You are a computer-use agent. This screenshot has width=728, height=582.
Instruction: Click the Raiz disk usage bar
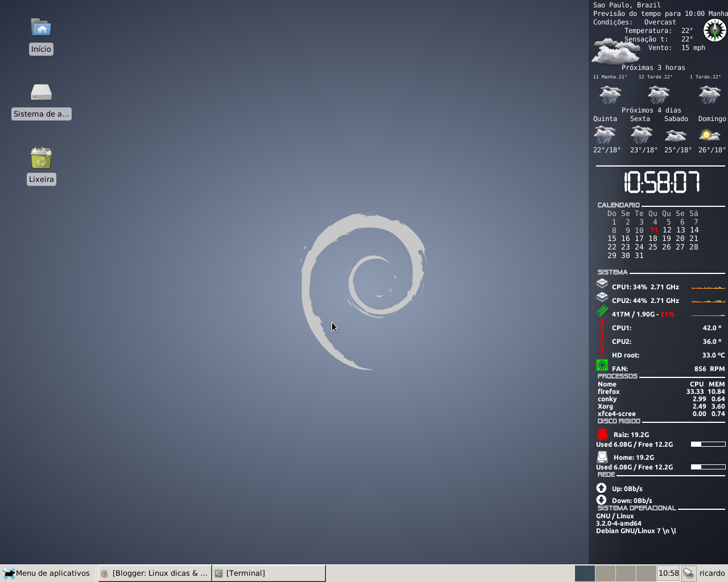[x=708, y=444]
